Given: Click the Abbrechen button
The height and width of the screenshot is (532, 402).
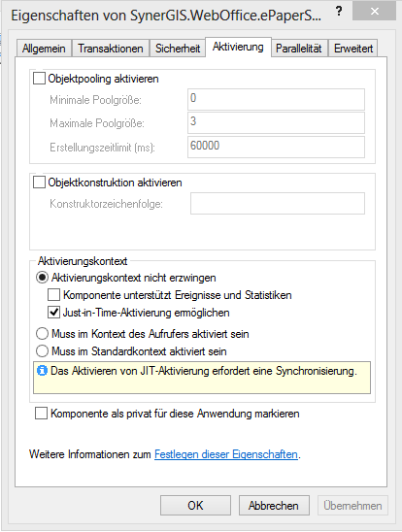Looking at the screenshot, I should click(274, 505).
